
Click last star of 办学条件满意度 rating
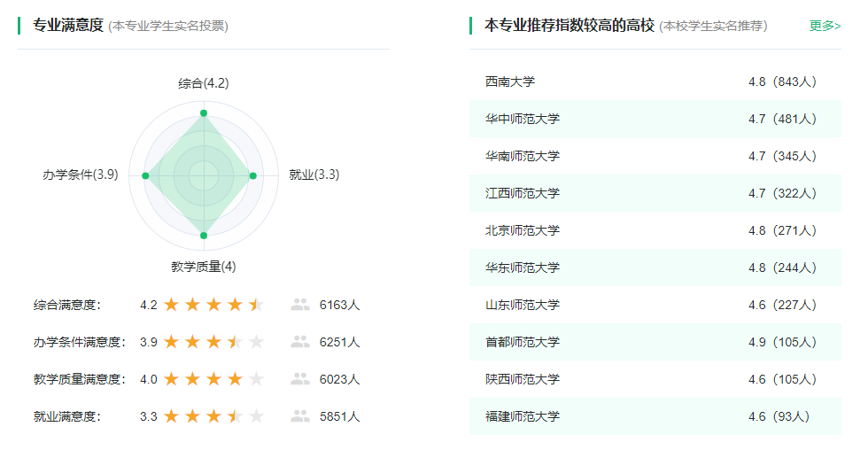256,342
